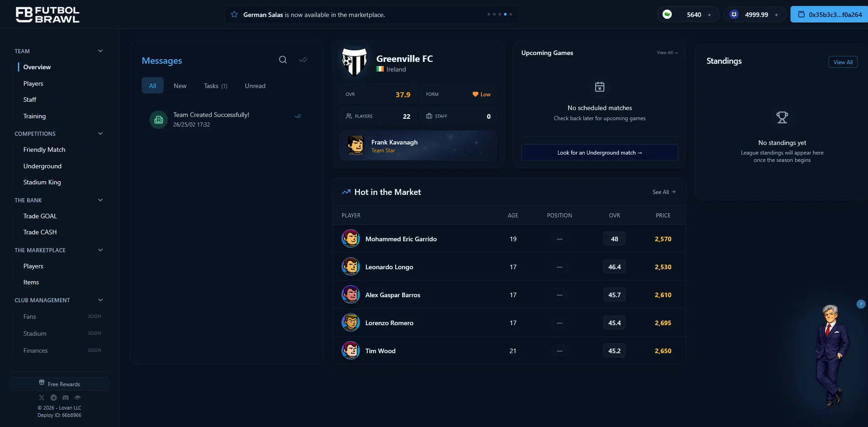Click the search icon in Messages

283,60
